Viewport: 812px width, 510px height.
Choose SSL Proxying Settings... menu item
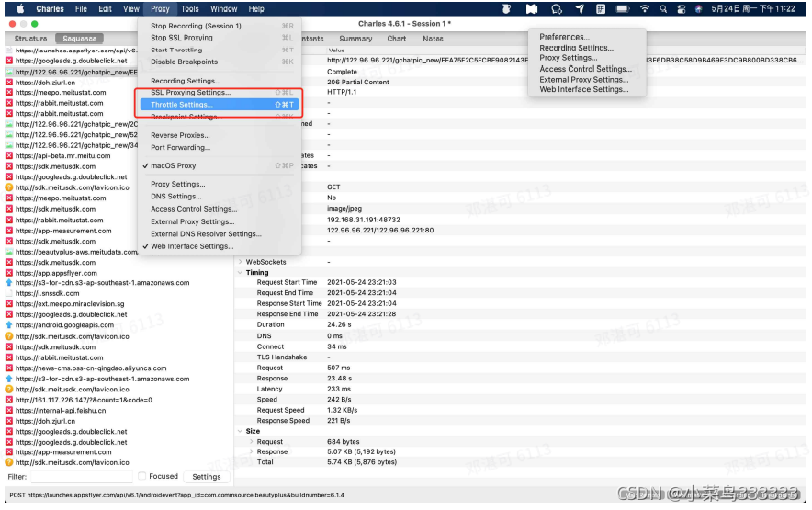pyautogui.click(x=219, y=92)
